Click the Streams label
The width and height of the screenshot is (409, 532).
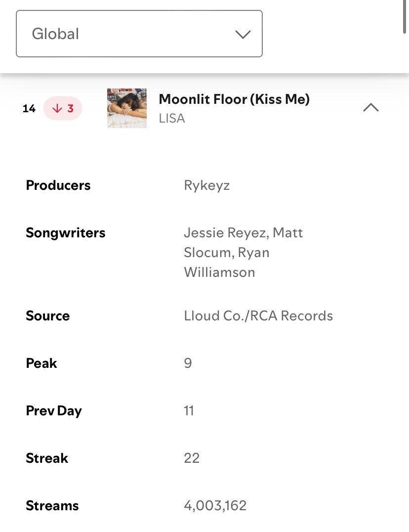coord(52,506)
